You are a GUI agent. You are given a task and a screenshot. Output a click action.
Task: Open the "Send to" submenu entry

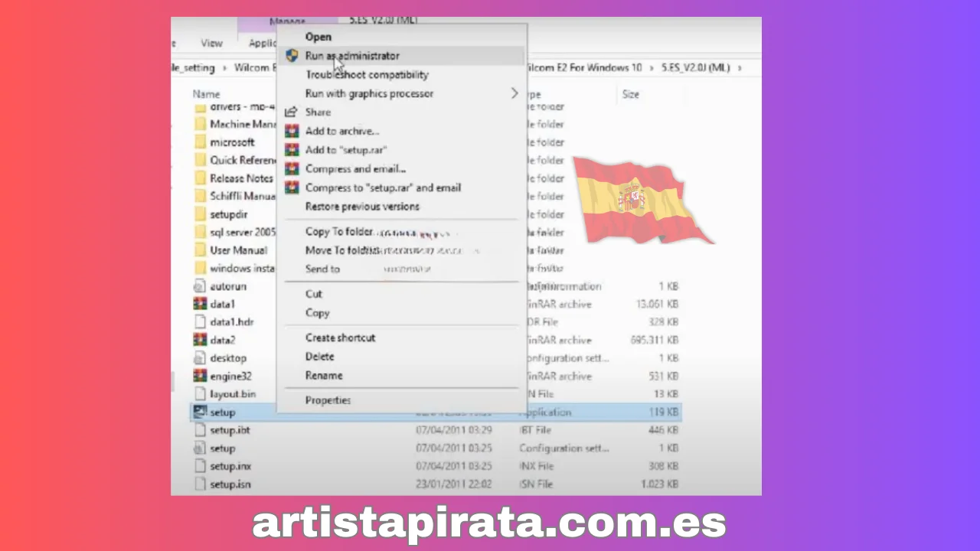tap(322, 269)
